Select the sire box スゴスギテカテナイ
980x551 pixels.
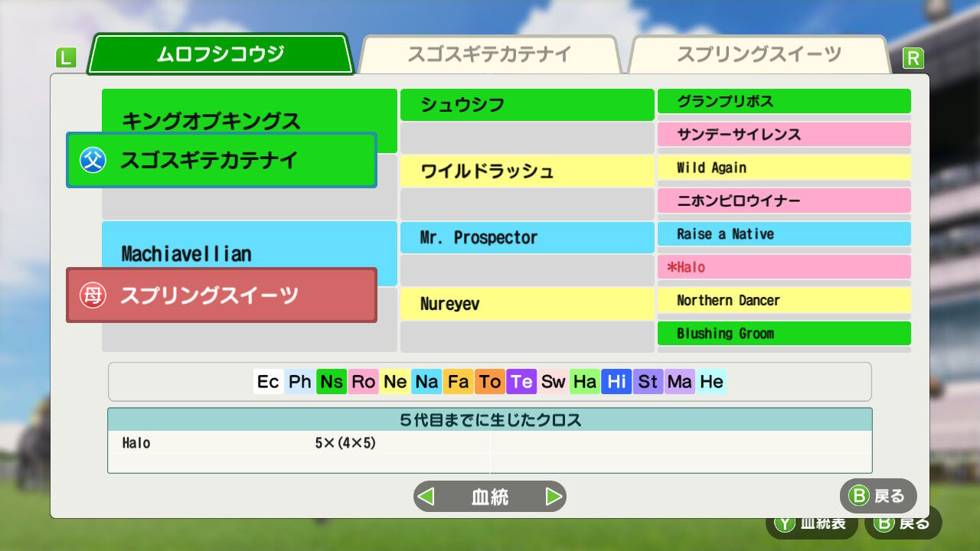[x=221, y=160]
